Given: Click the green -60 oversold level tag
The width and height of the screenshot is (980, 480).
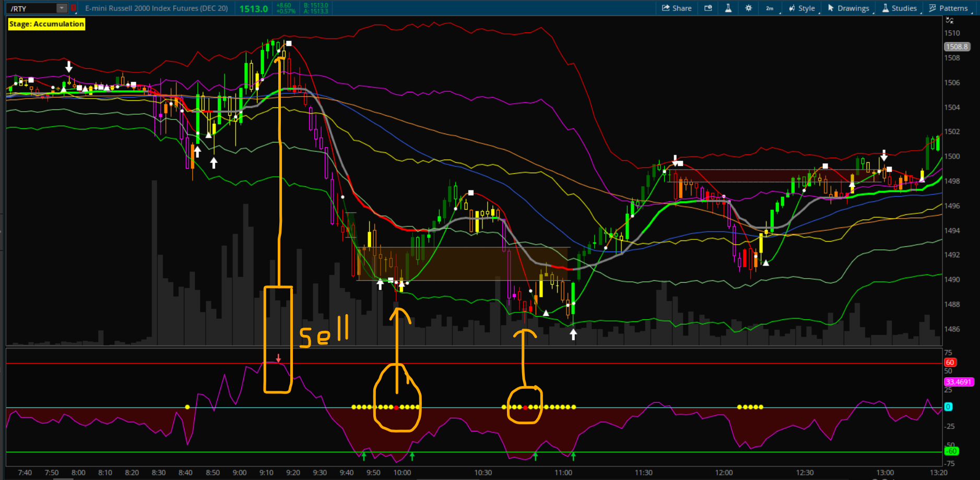Looking at the screenshot, I should [x=951, y=451].
